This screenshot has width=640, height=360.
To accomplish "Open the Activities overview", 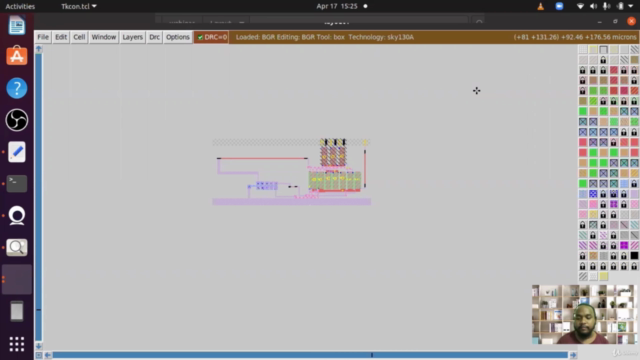I will pos(20,6).
